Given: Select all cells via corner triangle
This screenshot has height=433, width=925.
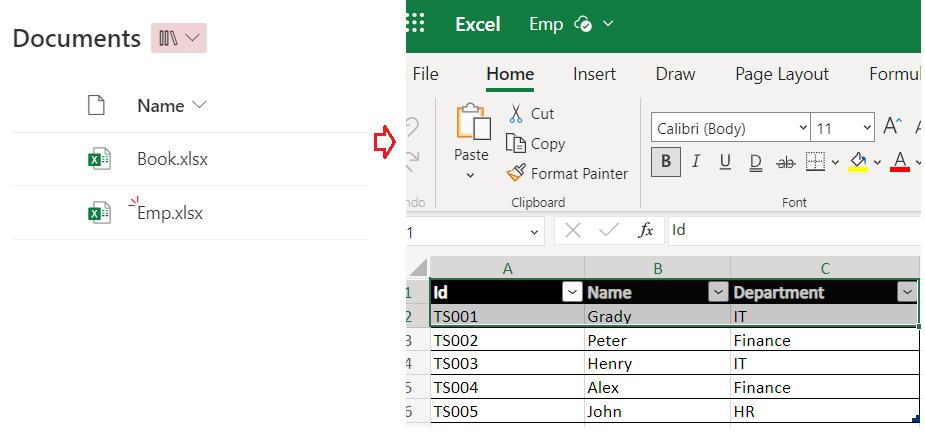Looking at the screenshot, I should tap(418, 268).
